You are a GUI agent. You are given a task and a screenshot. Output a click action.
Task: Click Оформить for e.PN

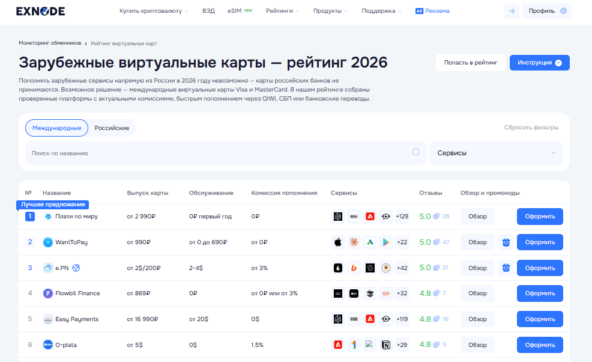tap(540, 268)
